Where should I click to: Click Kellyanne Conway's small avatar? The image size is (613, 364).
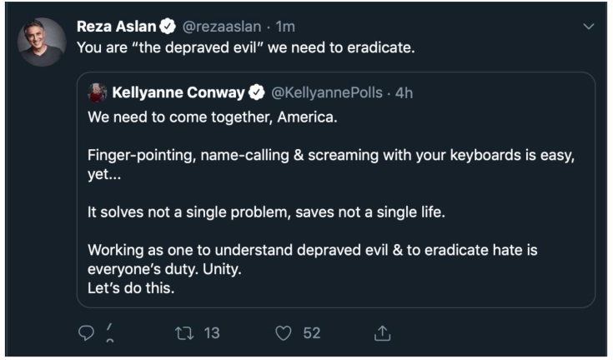tap(97, 92)
